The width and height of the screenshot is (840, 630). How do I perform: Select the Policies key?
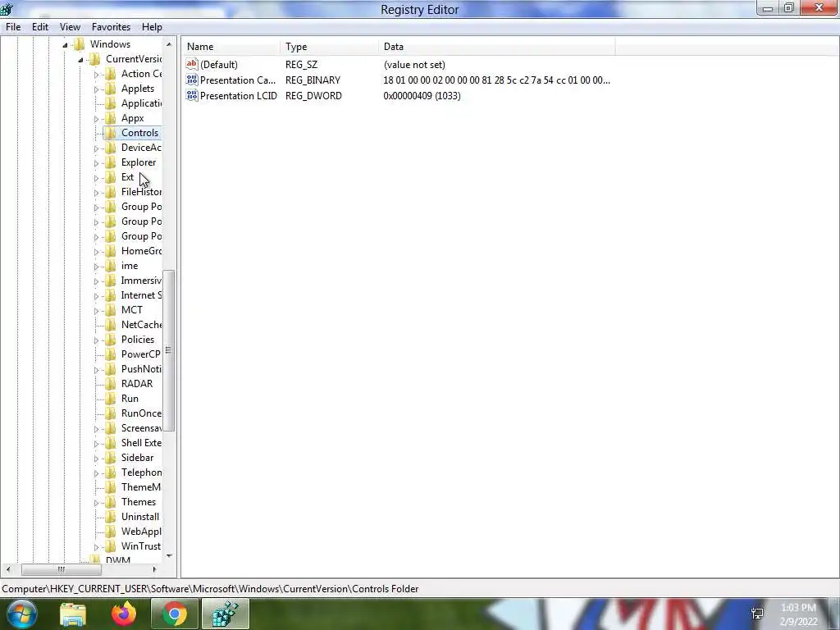(x=138, y=339)
